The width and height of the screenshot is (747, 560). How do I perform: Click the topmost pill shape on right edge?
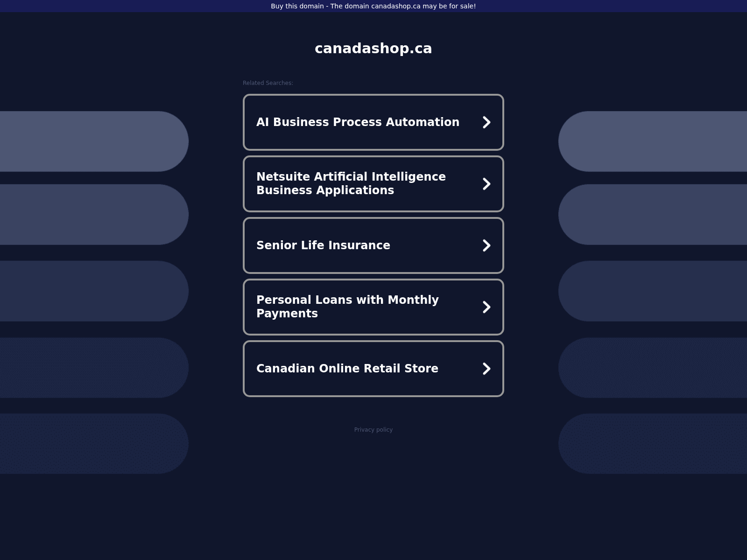coord(654,141)
